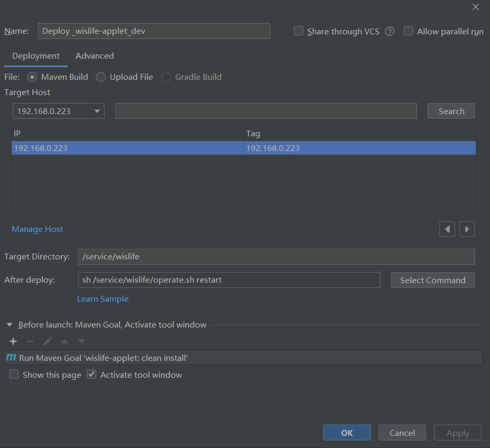Switch to the Deployment tab
Image resolution: width=490 pixels, height=448 pixels.
coord(35,55)
